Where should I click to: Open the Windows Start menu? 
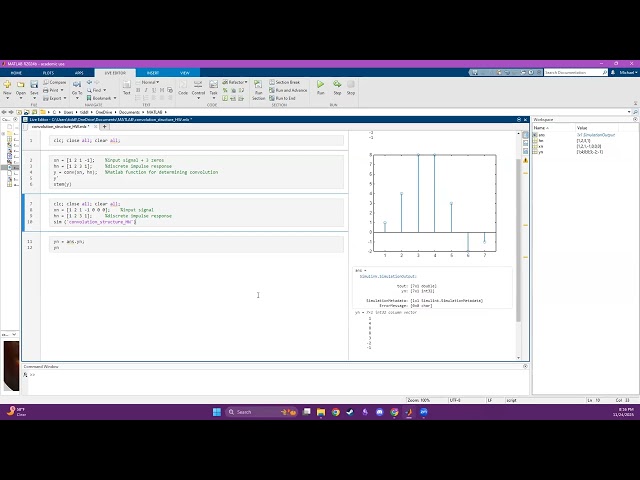(217, 412)
